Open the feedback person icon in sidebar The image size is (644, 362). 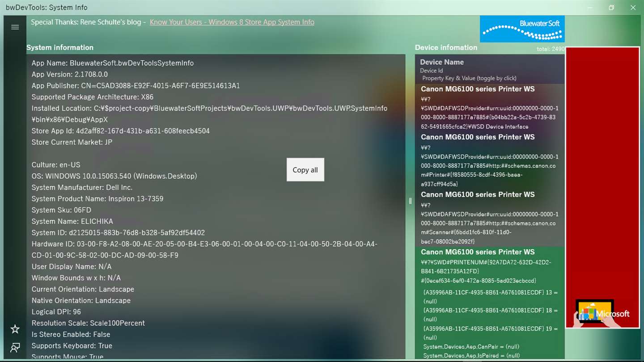click(x=15, y=347)
